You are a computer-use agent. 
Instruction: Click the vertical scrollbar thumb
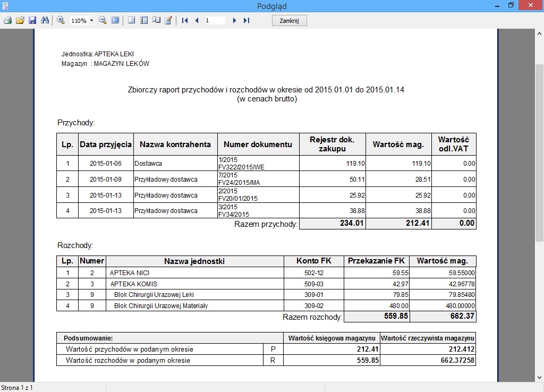coord(539,149)
